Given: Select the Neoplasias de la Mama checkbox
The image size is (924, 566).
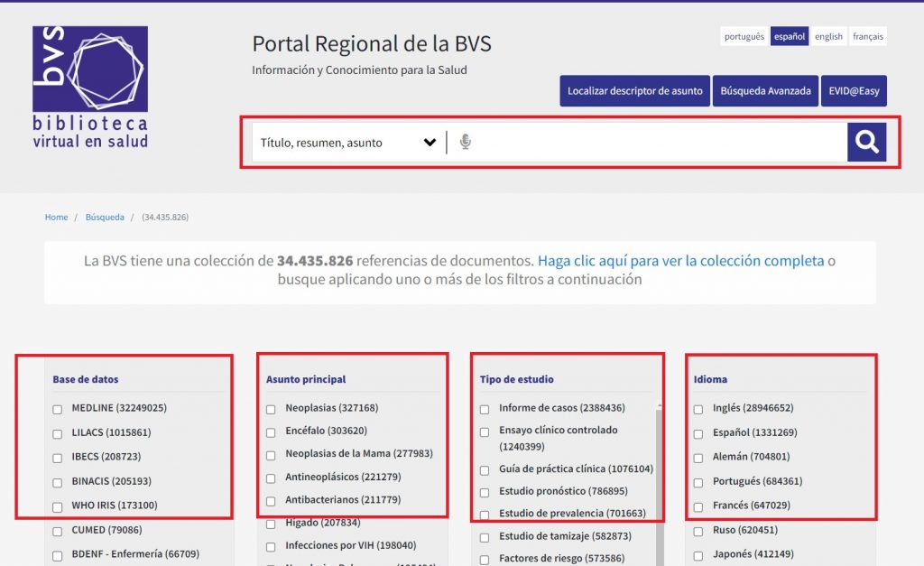Looking at the screenshot, I should tap(271, 455).
